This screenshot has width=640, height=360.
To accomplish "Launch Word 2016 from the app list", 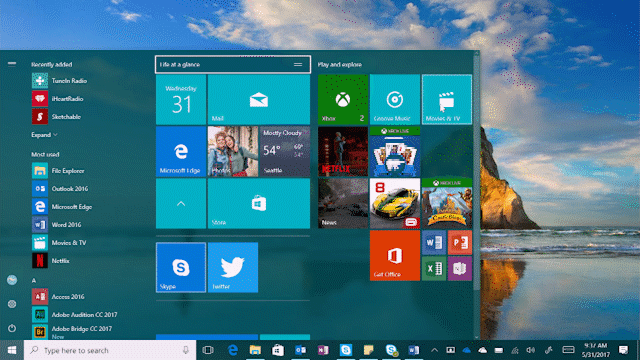I will point(56,224).
